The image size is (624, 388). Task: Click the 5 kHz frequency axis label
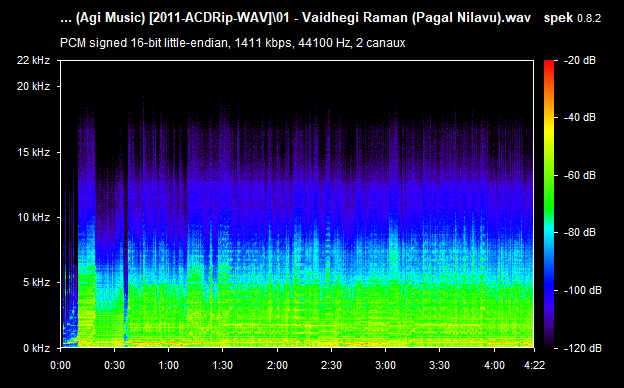[36, 283]
